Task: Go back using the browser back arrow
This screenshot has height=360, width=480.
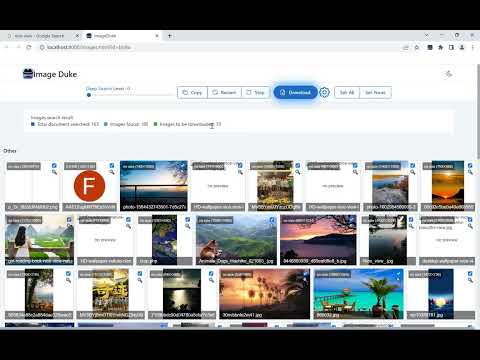Action: pyautogui.click(x=6, y=47)
